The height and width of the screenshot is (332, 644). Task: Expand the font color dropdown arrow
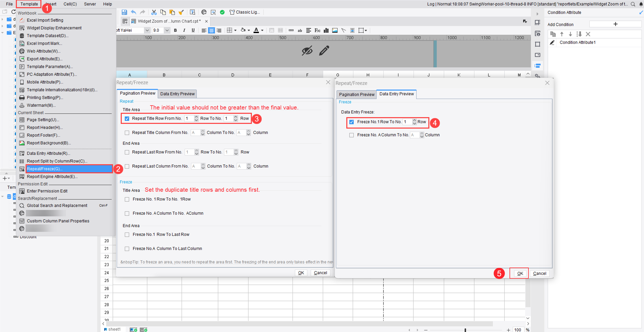262,30
